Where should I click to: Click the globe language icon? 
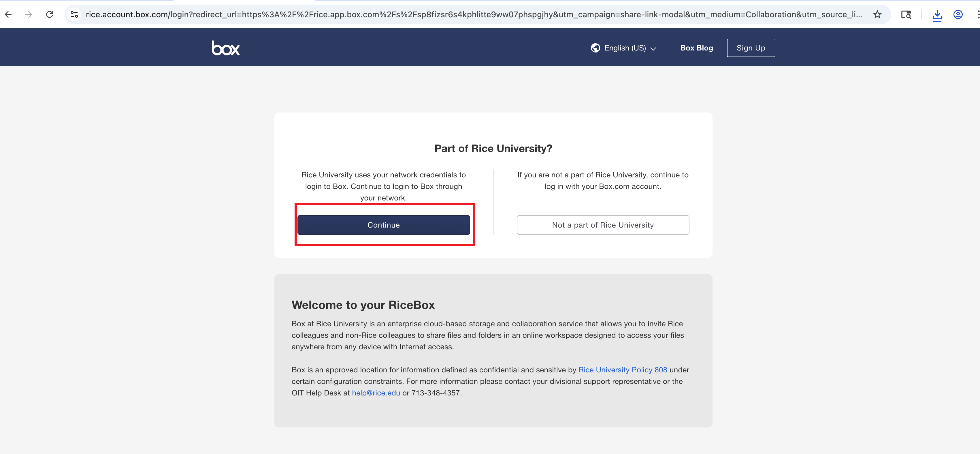pos(595,48)
